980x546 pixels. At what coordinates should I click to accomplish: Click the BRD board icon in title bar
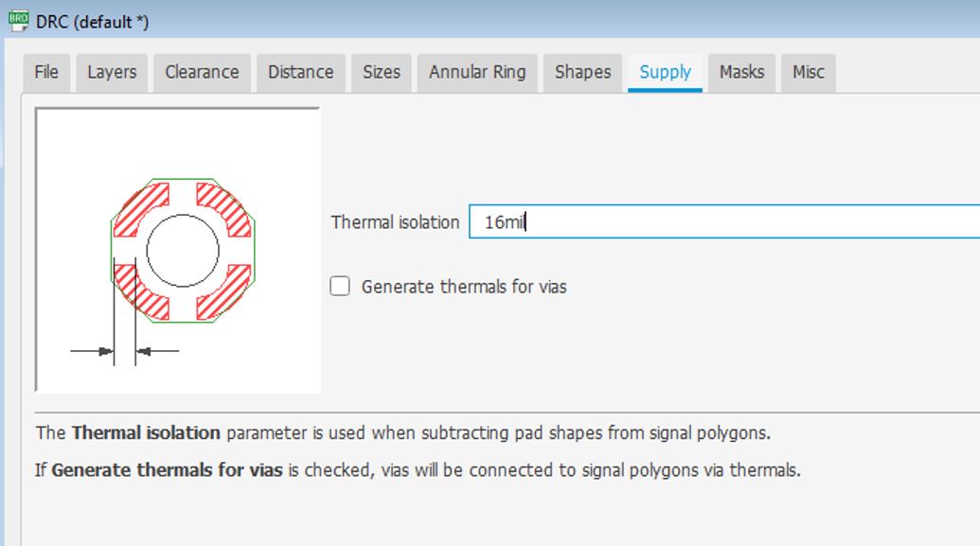coord(18,21)
